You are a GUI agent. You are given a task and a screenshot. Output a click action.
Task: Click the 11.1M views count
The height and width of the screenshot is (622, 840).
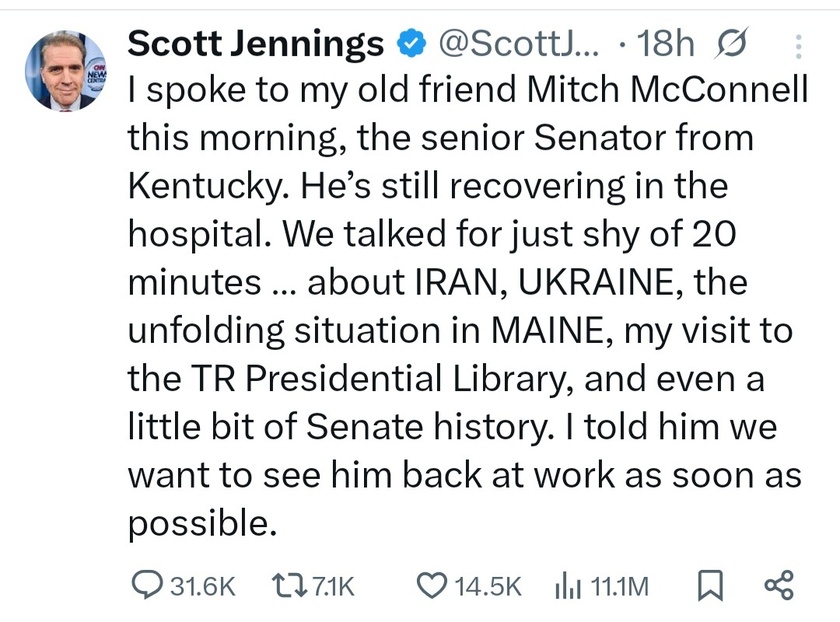(619, 586)
